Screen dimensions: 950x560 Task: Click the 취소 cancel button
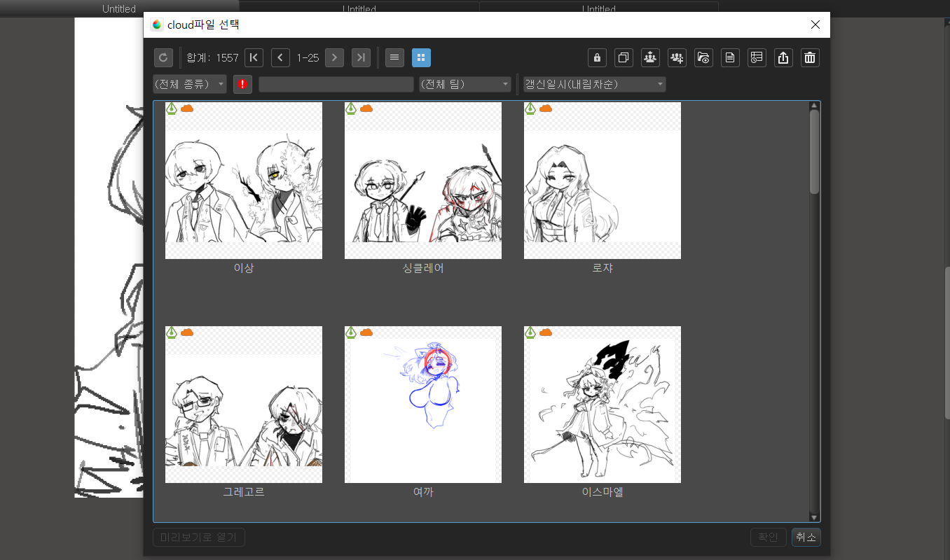tap(806, 537)
